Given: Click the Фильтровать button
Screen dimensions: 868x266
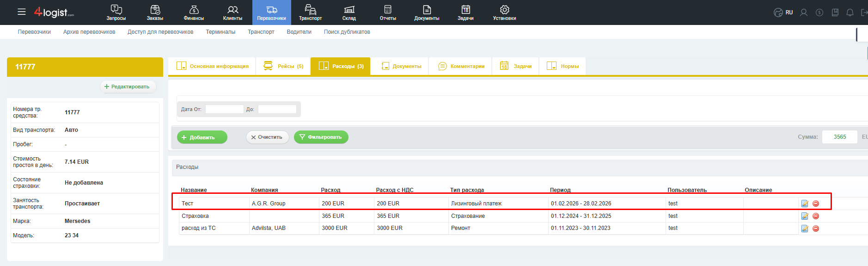Looking at the screenshot, I should [x=321, y=137].
